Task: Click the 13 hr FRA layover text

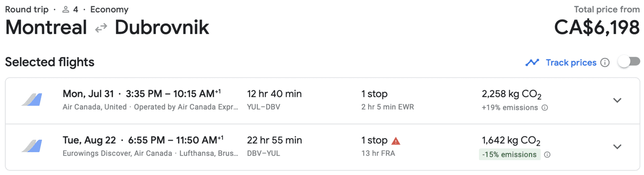Action: coord(378,153)
